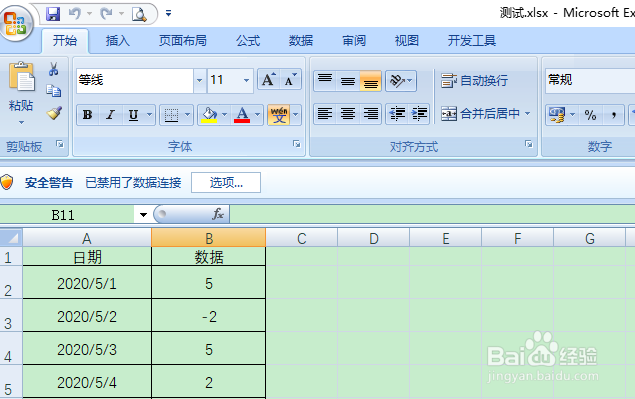Apply accounting number format
Viewport: 635px width, 399px height.
[557, 115]
